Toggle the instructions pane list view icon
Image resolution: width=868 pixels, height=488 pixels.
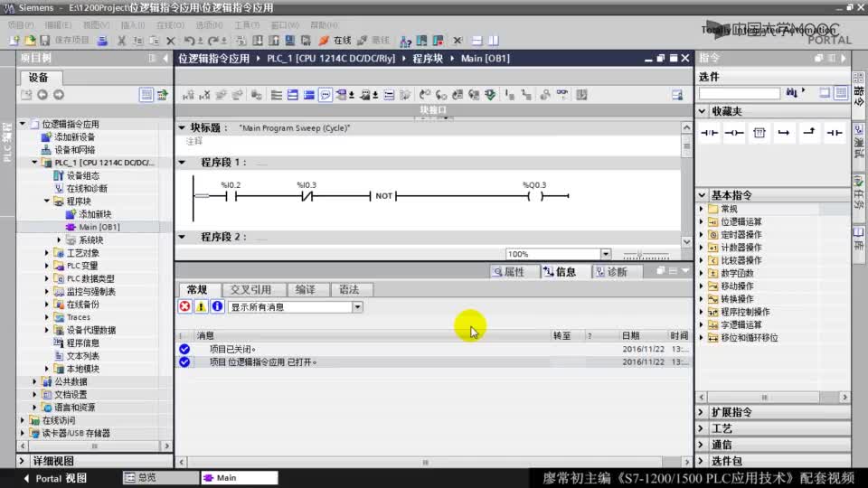tap(825, 93)
